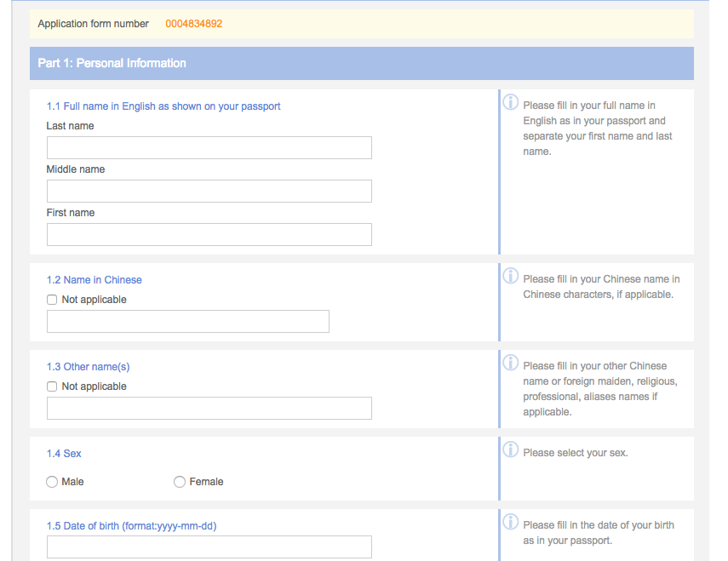Click the application form number 0004834892

[x=193, y=24]
